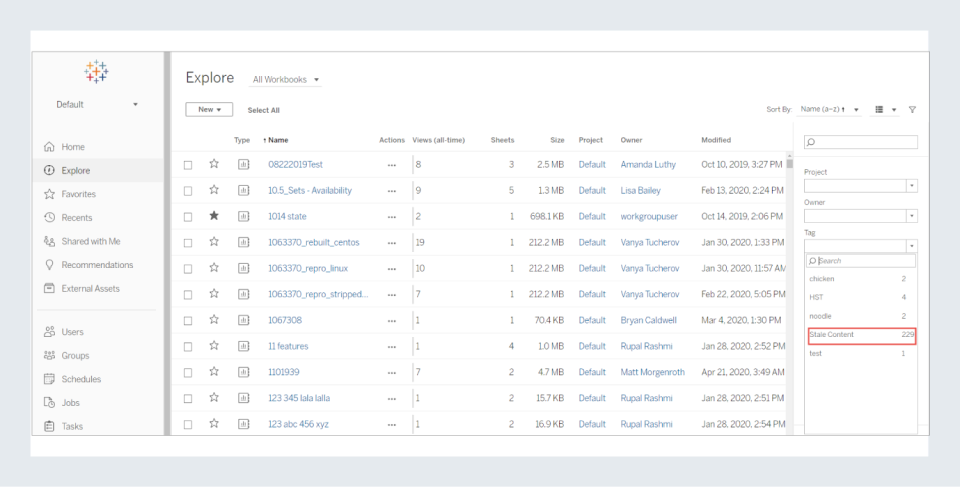Open the Project filter dropdown
960x487 pixels.
[911, 186]
